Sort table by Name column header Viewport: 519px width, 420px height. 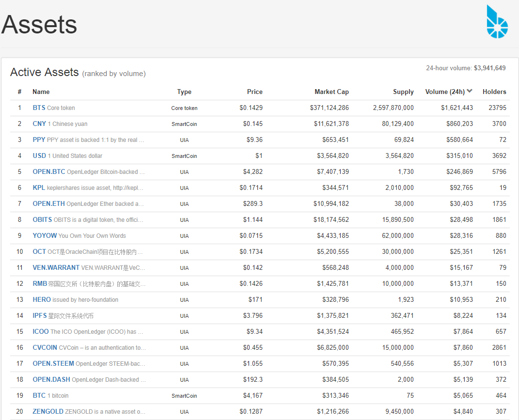tap(41, 92)
